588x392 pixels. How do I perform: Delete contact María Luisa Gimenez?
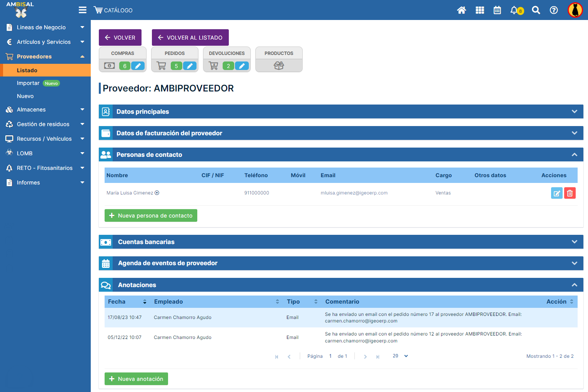pos(570,193)
